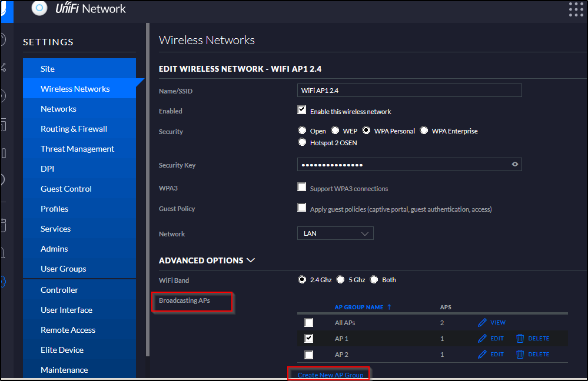This screenshot has height=381, width=588.
Task: Click the UniFi Network logo circle
Action: (x=39, y=8)
